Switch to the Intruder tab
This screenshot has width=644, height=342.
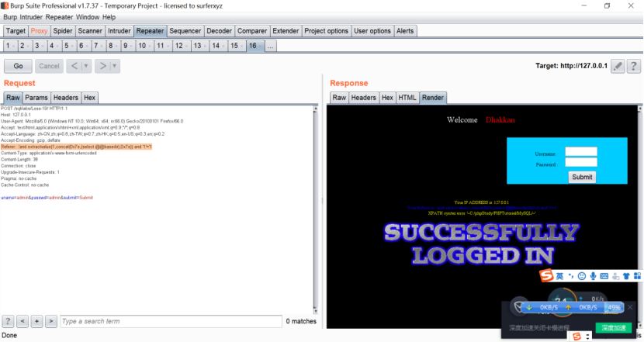pyautogui.click(x=119, y=31)
